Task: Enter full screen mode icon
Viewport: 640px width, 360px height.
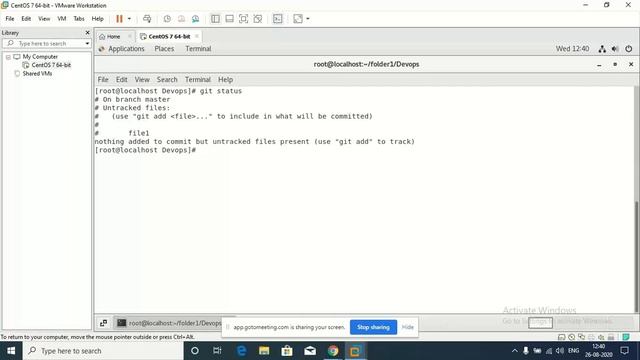Action: (x=243, y=19)
